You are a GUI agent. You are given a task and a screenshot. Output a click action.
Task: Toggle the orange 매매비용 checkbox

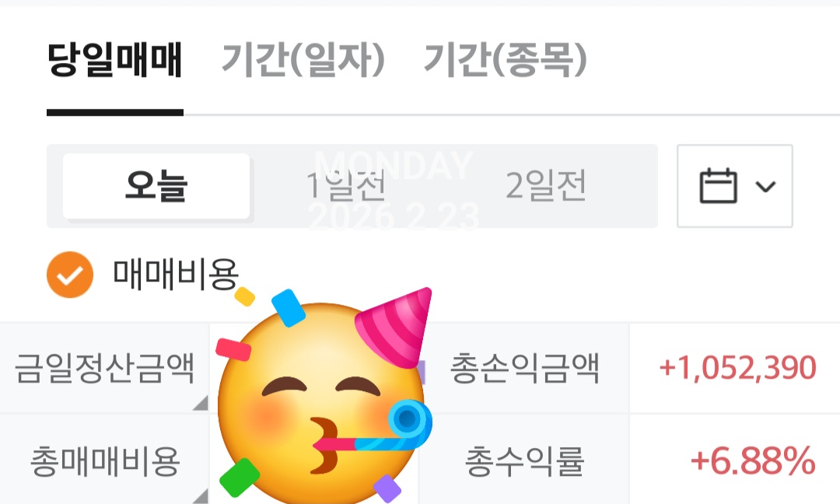[70, 275]
